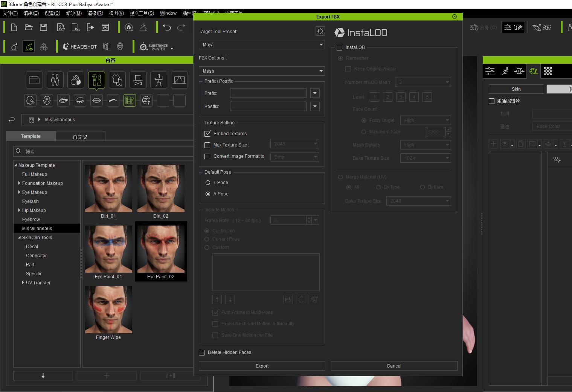Open the Headshot plugin
This screenshot has height=392, width=572.
coord(79,47)
